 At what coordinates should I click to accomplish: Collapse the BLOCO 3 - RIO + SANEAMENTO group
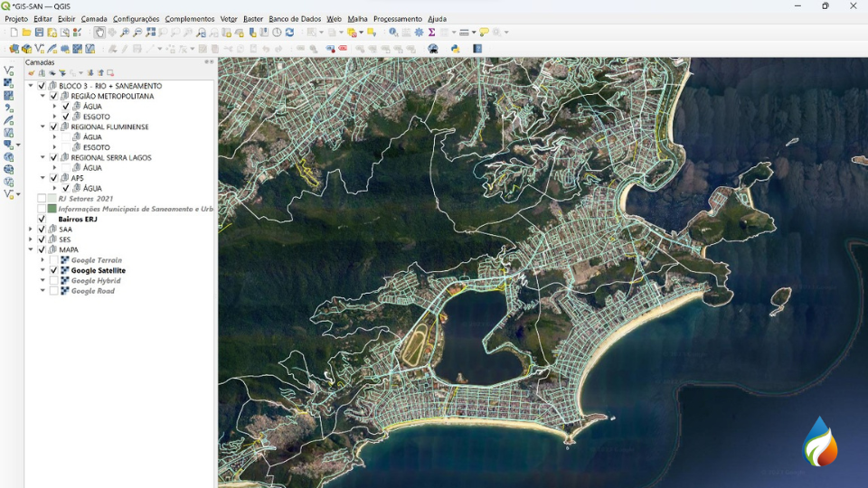(x=31, y=86)
